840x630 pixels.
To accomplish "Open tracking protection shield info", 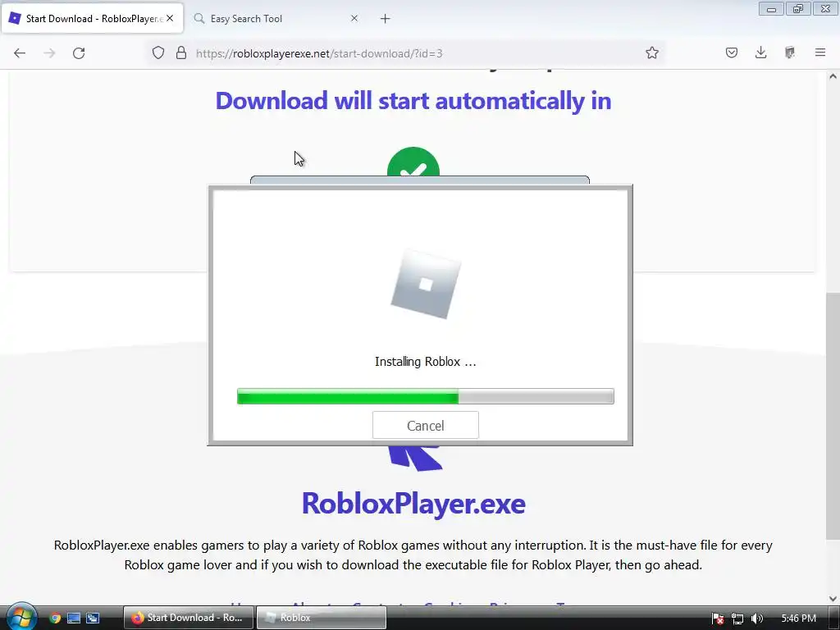I will tap(158, 53).
